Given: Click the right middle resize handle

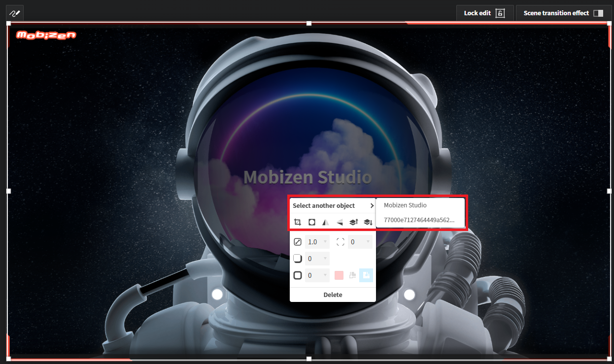Looking at the screenshot, I should 609,191.
